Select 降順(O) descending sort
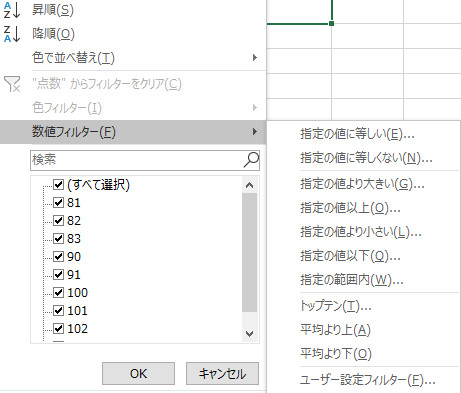 pyautogui.click(x=53, y=34)
